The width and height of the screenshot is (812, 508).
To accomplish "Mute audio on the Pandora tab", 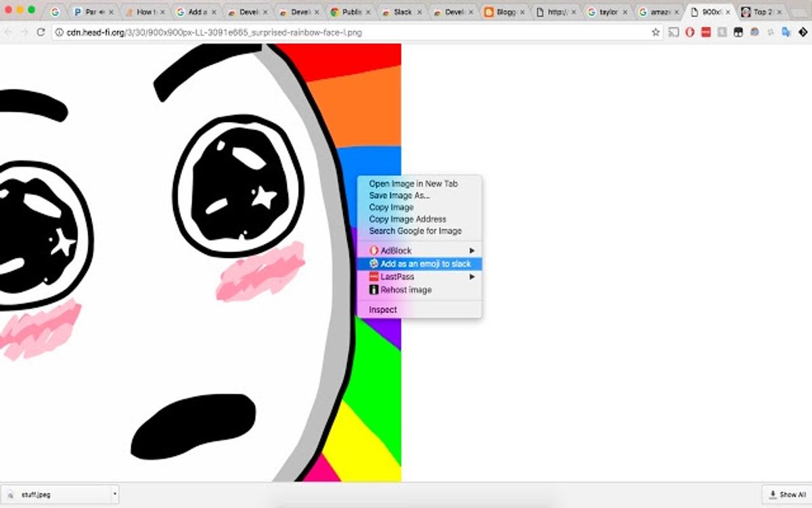I will pyautogui.click(x=102, y=12).
